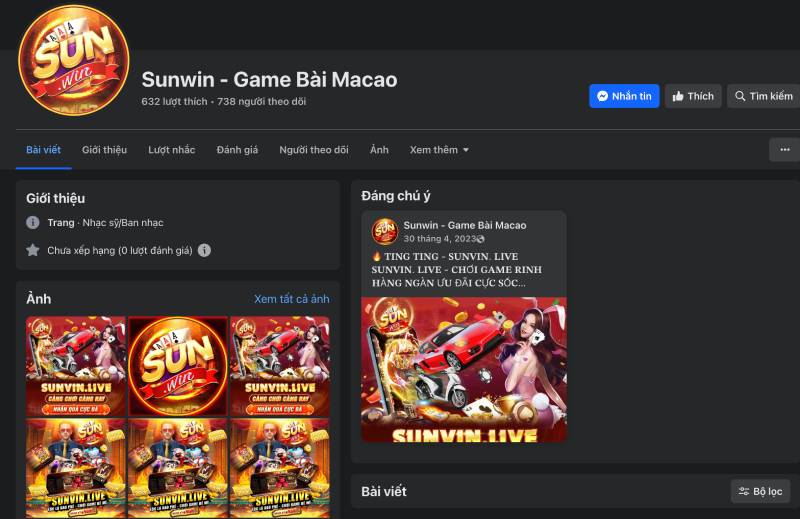The height and width of the screenshot is (519, 800).
Task: Click the star rating icon
Action: pyautogui.click(x=33, y=250)
